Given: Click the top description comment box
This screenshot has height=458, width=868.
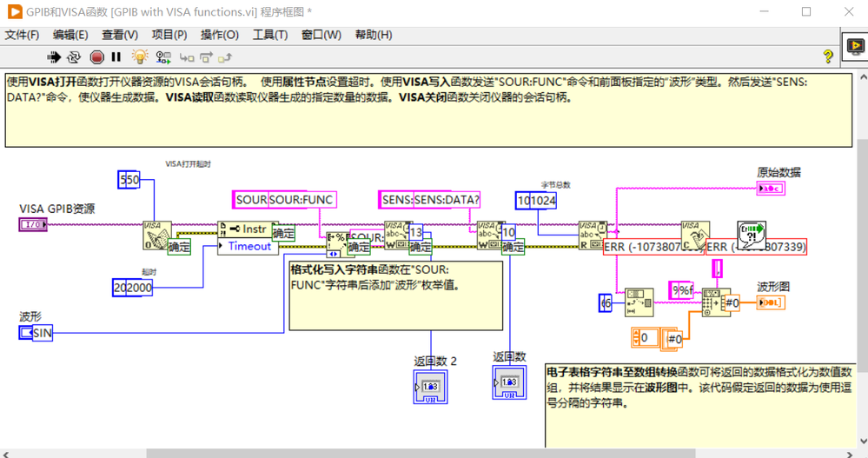Looking at the screenshot, I should click(428, 110).
